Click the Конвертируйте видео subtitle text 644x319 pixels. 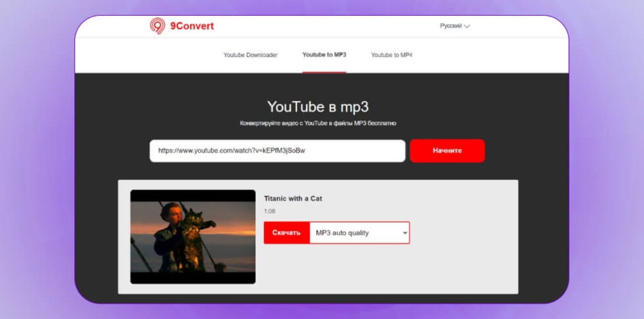coord(318,124)
